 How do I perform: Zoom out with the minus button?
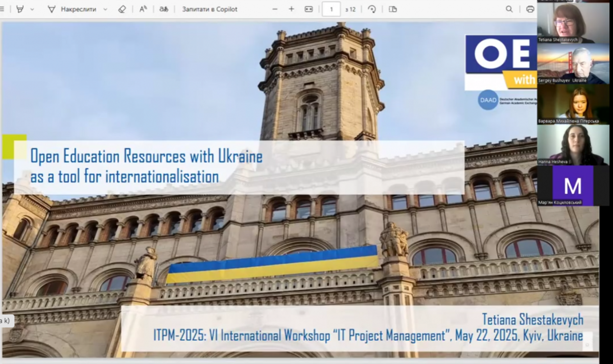point(275,9)
